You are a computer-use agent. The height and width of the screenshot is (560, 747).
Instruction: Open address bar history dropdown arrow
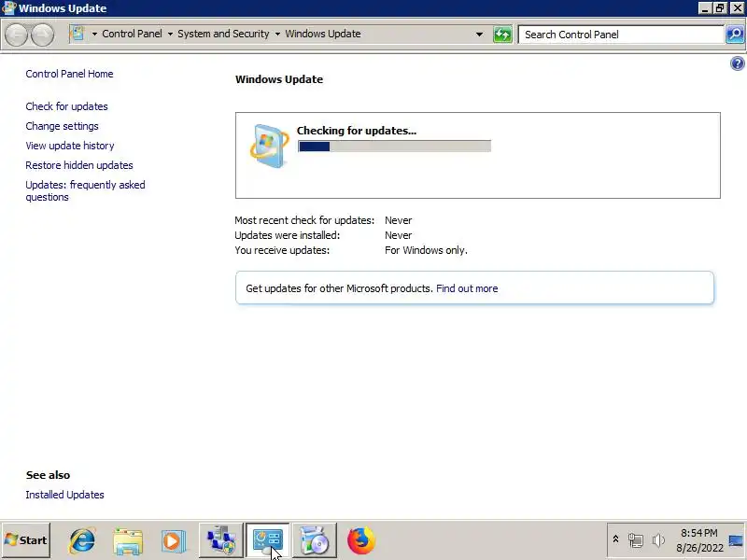coord(479,35)
